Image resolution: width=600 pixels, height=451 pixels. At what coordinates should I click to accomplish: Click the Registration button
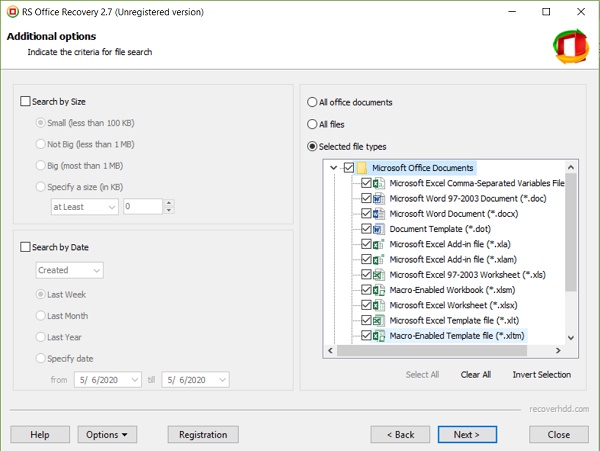tap(203, 435)
